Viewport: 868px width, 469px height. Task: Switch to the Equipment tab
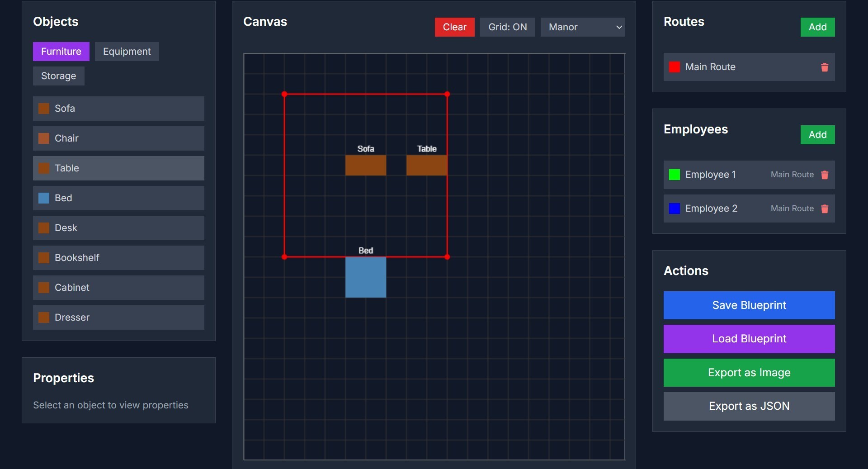127,52
